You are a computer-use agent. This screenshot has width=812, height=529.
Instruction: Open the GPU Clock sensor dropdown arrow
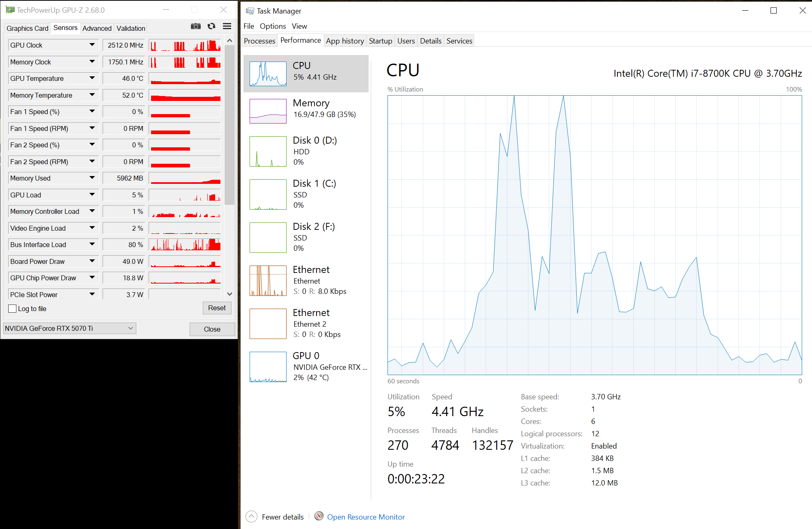(x=92, y=45)
